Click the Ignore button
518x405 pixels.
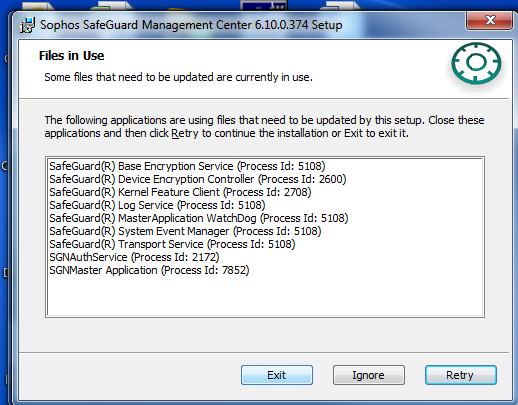[x=369, y=375]
